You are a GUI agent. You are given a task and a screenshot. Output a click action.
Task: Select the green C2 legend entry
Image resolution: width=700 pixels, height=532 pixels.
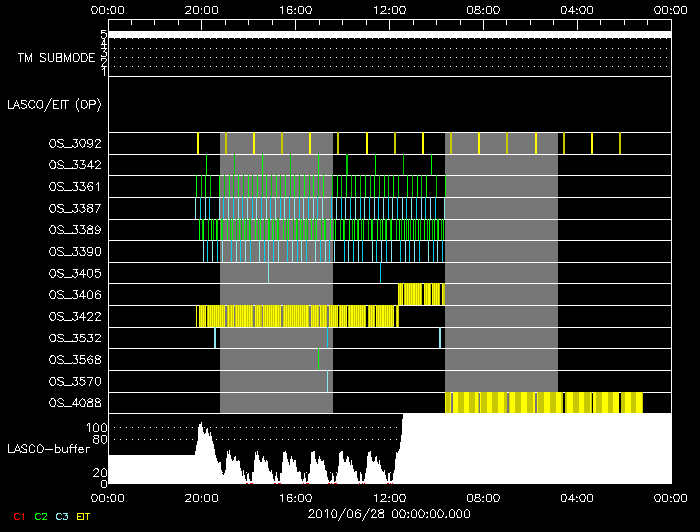pos(41,516)
